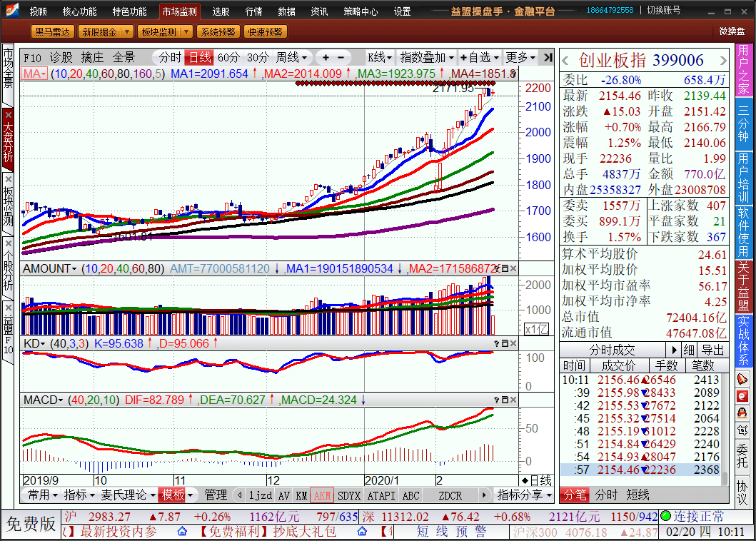Open the 选股 menu

click(x=221, y=11)
